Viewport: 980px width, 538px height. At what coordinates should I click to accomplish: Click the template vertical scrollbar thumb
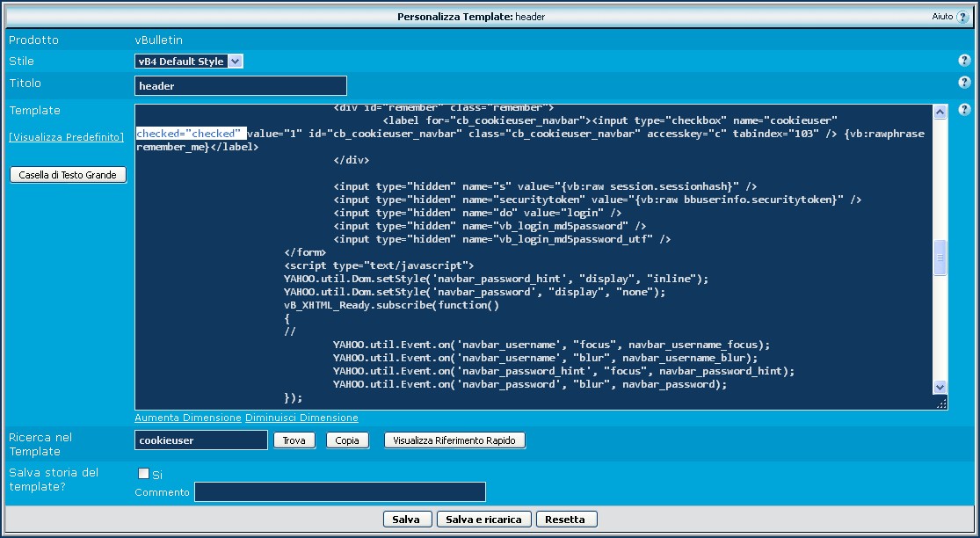pos(940,257)
